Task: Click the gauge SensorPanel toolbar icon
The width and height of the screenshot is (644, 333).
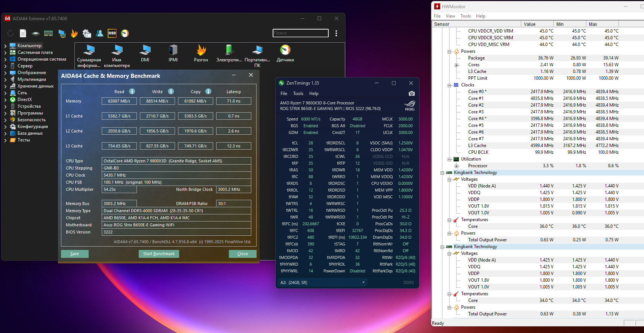Action: (x=125, y=33)
